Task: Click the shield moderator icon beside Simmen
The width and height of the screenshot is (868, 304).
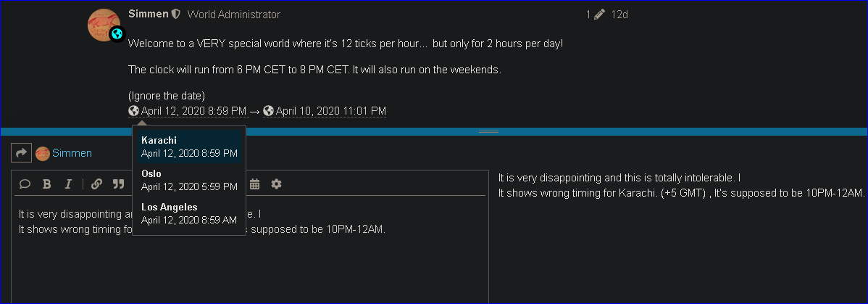Action: 175,15
